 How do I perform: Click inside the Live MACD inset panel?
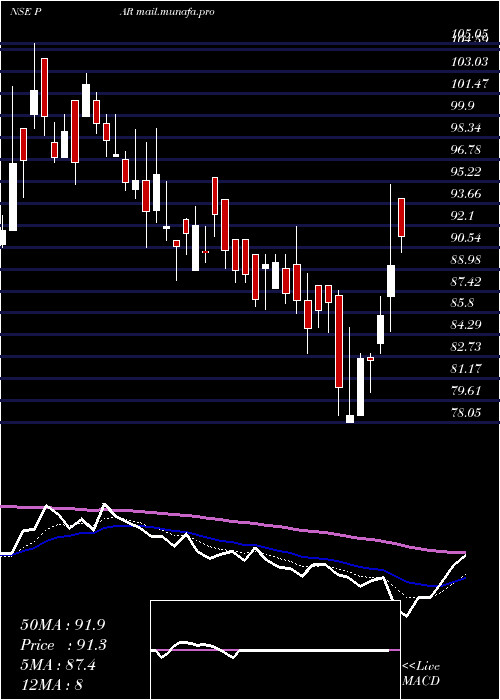(x=275, y=650)
